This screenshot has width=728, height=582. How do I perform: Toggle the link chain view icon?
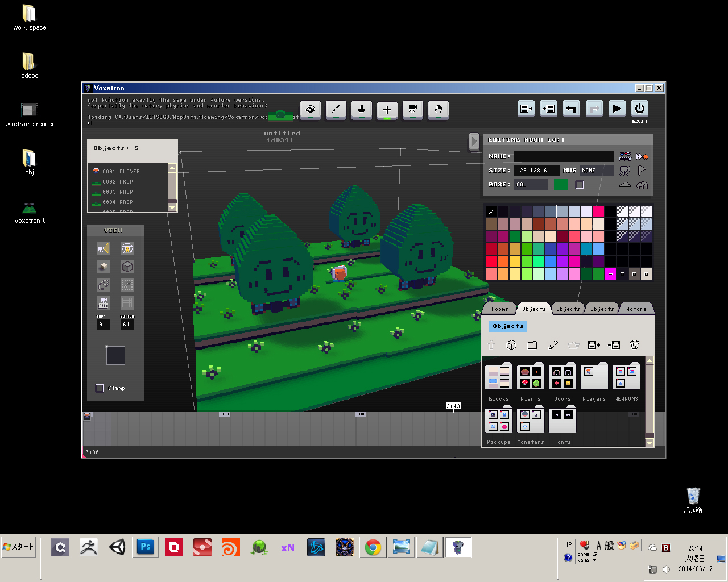[104, 285]
